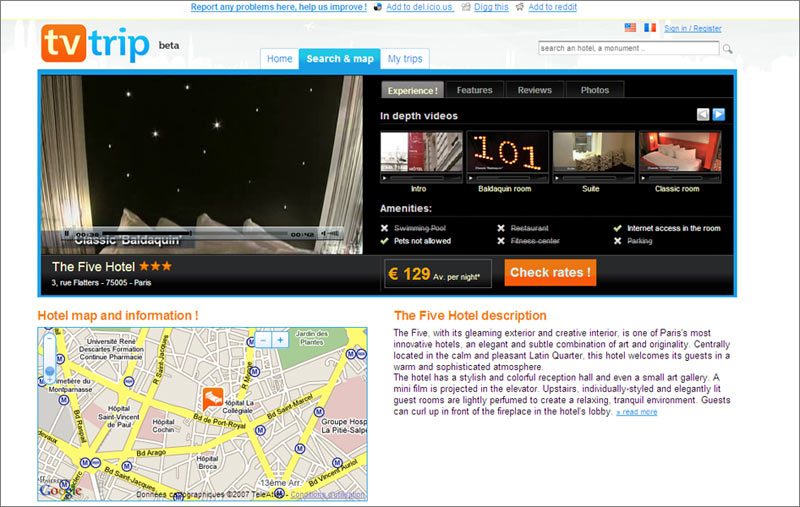Screen dimensions: 800x507
Task: Focus the hotel search input field
Action: pos(628,48)
